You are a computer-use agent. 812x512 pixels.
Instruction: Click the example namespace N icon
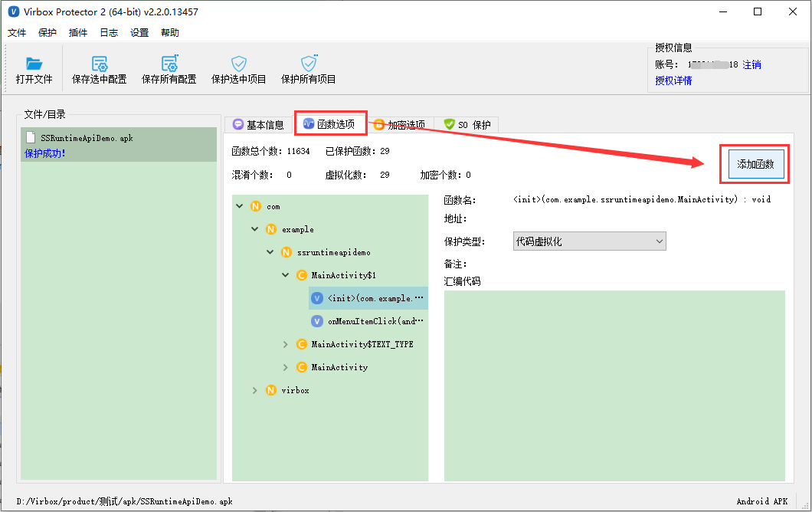coord(271,229)
